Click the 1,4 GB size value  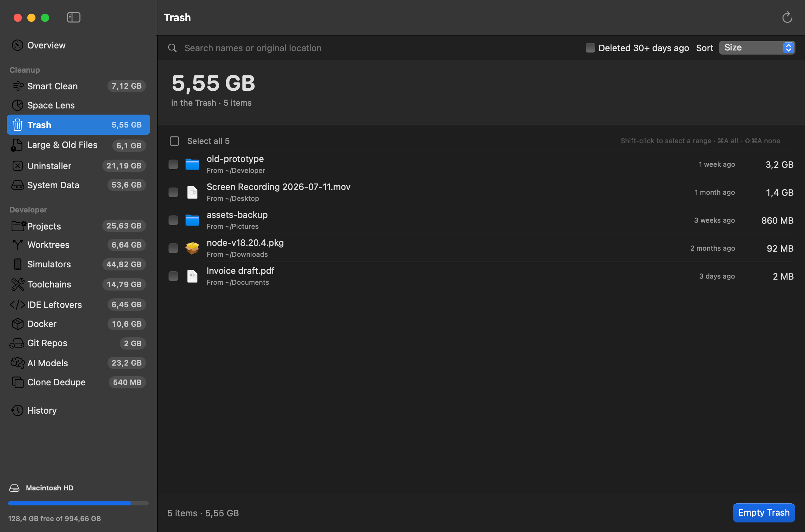point(780,193)
